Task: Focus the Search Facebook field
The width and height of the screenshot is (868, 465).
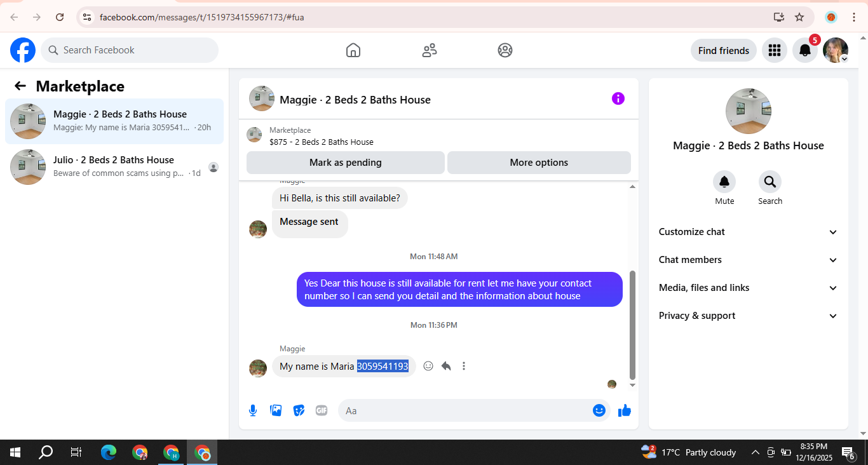Action: pyautogui.click(x=130, y=50)
